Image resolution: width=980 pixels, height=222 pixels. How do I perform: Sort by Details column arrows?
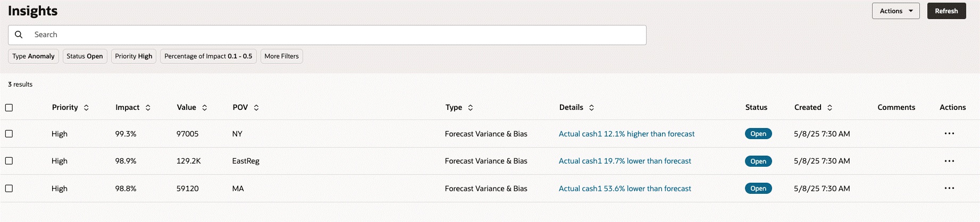[591, 108]
